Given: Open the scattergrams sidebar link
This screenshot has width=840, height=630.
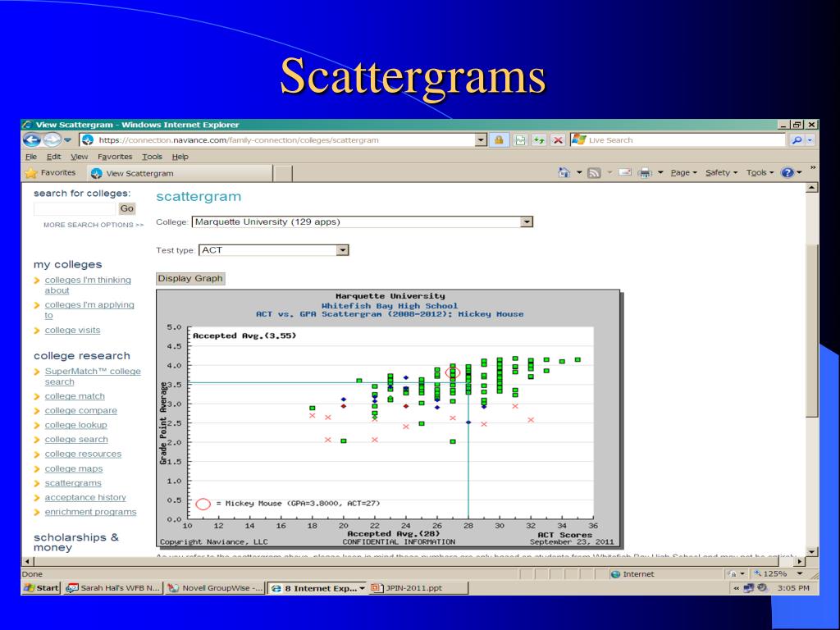Looking at the screenshot, I should (73, 482).
